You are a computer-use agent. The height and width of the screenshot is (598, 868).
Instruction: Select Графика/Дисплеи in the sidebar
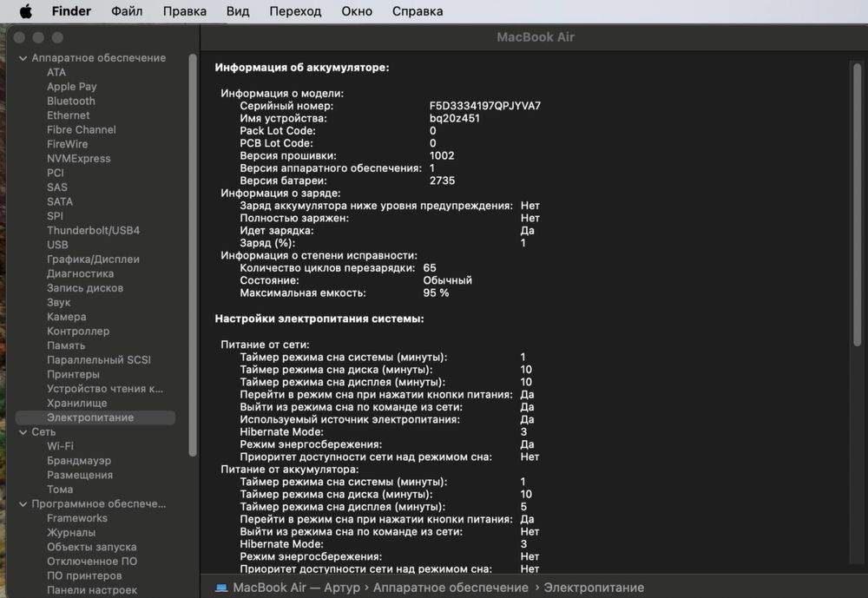[93, 260]
